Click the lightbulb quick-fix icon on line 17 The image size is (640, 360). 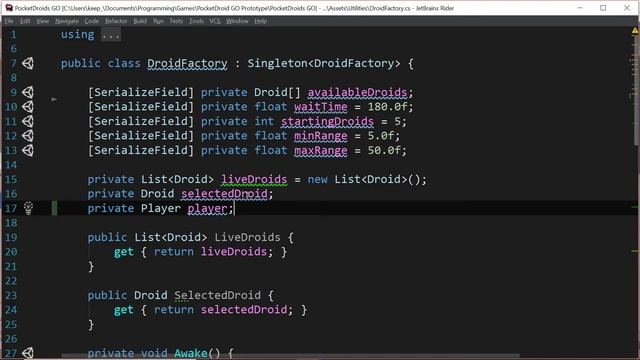tap(28, 208)
